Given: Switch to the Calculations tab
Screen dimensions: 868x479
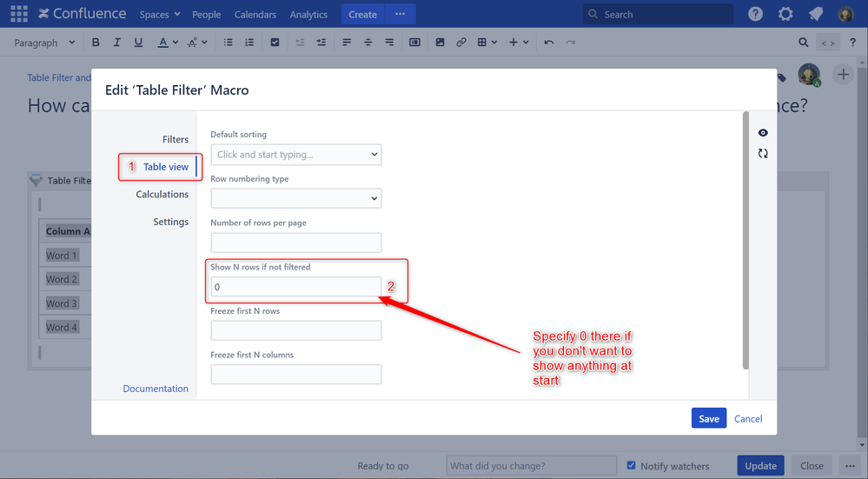Looking at the screenshot, I should click(162, 195).
